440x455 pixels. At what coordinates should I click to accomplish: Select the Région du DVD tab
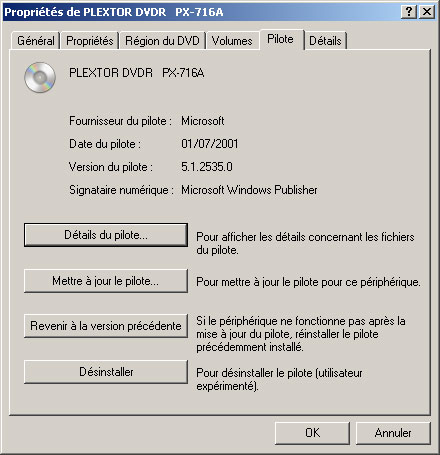point(162,41)
